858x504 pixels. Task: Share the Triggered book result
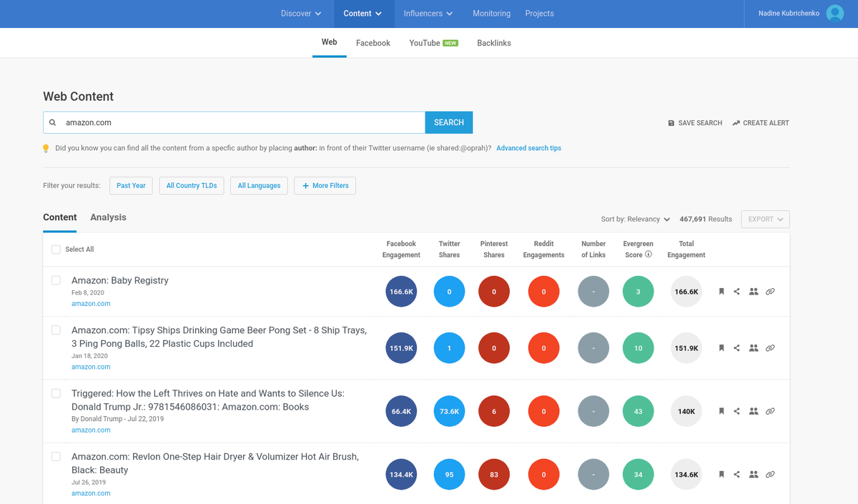(x=737, y=411)
